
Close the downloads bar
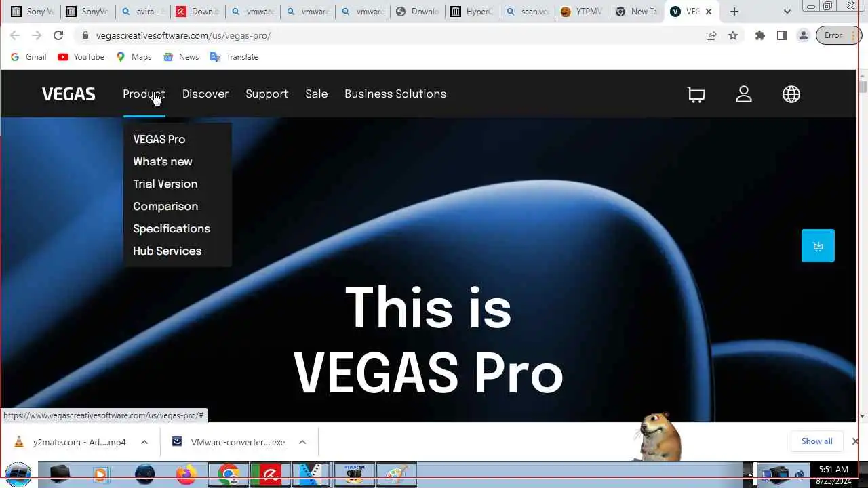(854, 441)
